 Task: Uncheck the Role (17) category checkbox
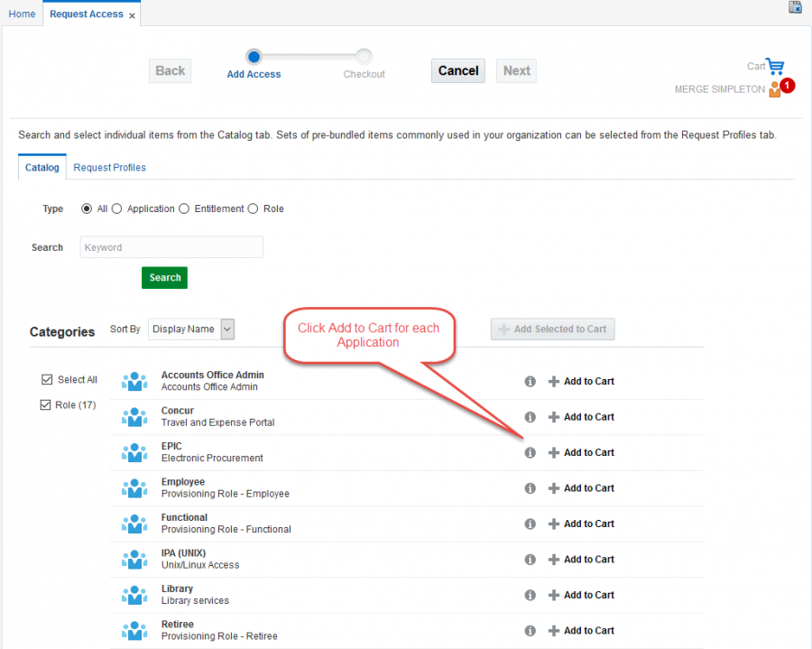[x=46, y=405]
